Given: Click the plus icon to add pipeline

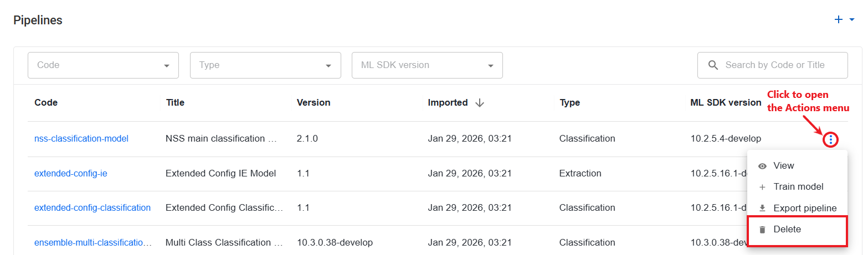Looking at the screenshot, I should click(839, 20).
